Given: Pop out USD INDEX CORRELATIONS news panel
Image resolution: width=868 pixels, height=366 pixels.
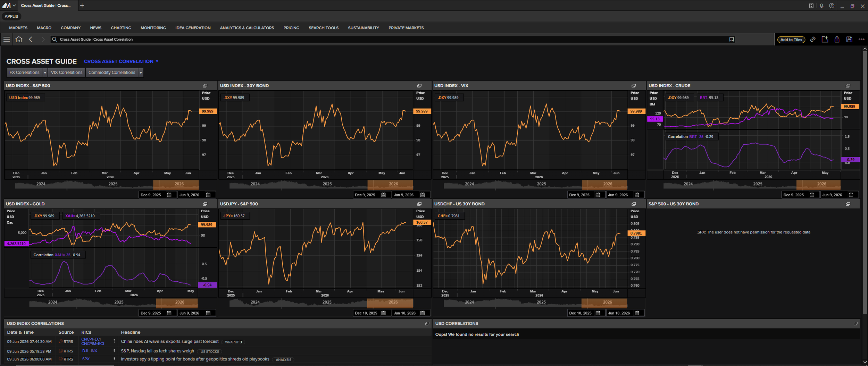Looking at the screenshot, I should point(427,324).
